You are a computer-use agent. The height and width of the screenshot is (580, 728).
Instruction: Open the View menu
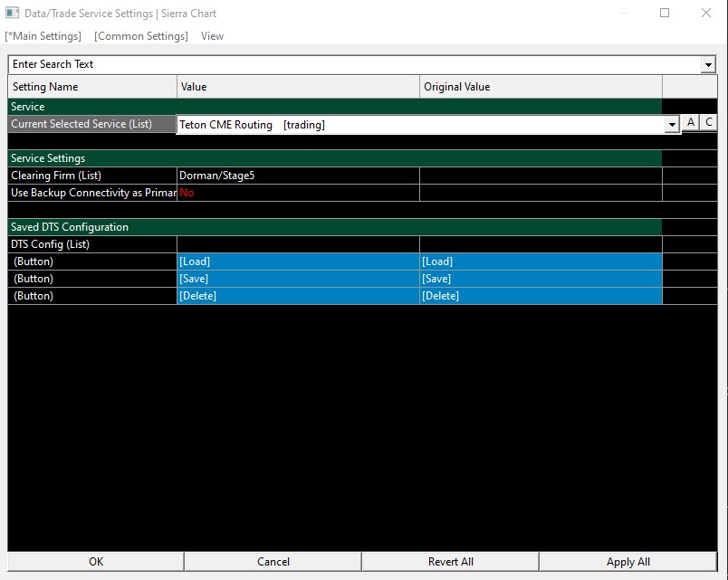(212, 36)
